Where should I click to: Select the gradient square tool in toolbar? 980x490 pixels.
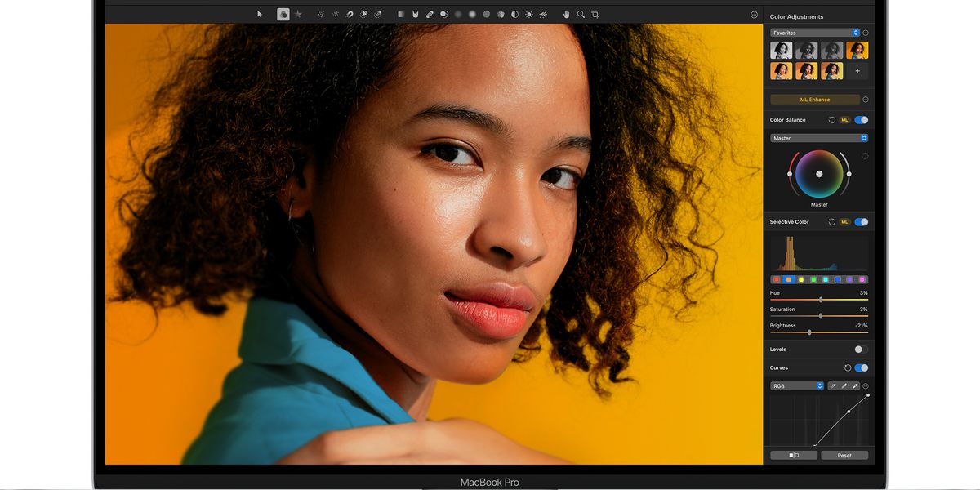(401, 14)
